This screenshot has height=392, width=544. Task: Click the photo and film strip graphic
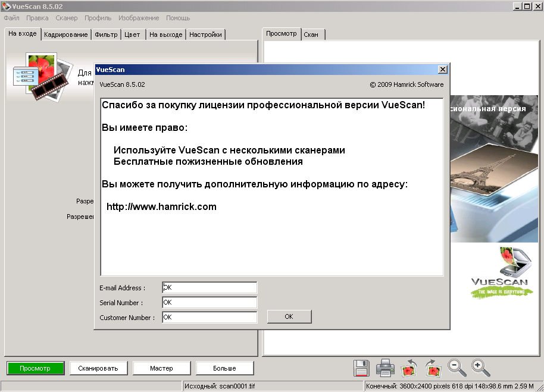click(43, 77)
